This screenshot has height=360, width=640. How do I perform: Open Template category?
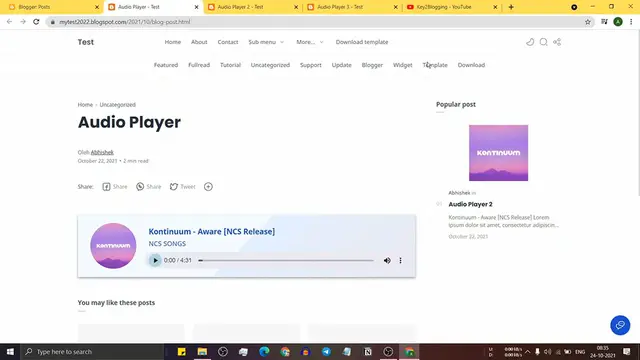point(435,65)
